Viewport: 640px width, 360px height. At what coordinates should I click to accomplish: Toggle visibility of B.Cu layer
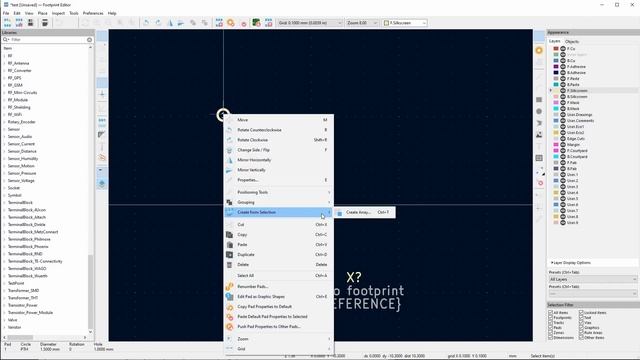[563, 60]
